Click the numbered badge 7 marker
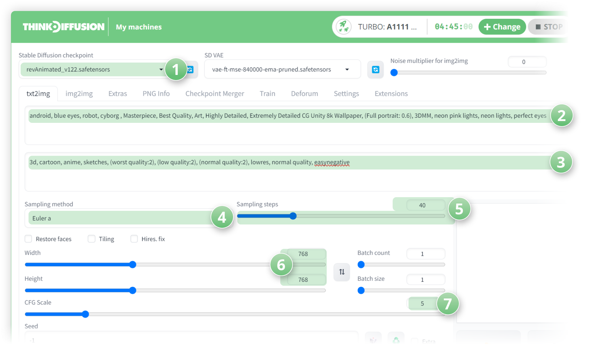The width and height of the screenshot is (607, 364). coord(448,304)
